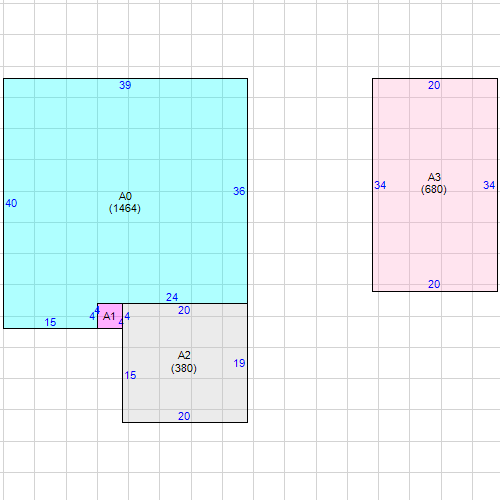Image resolution: width=500 pixels, height=500 pixels.
Task: Click the 40 dimension on A0 left edge
Action: pyautogui.click(x=11, y=203)
